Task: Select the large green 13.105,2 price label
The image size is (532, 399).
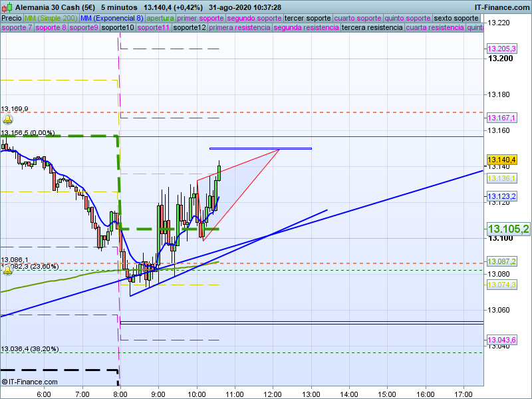Action: tap(508, 229)
